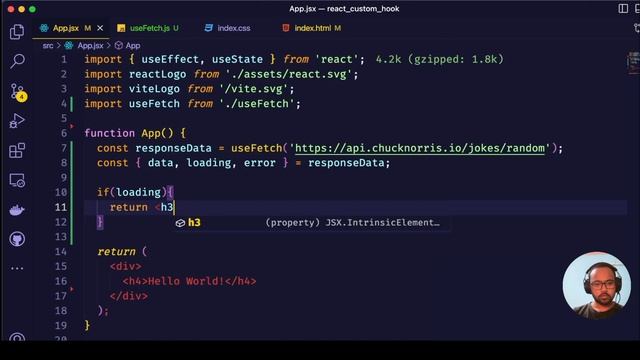Open the Search view in activity bar
The height and width of the screenshot is (360, 640).
click(17, 61)
